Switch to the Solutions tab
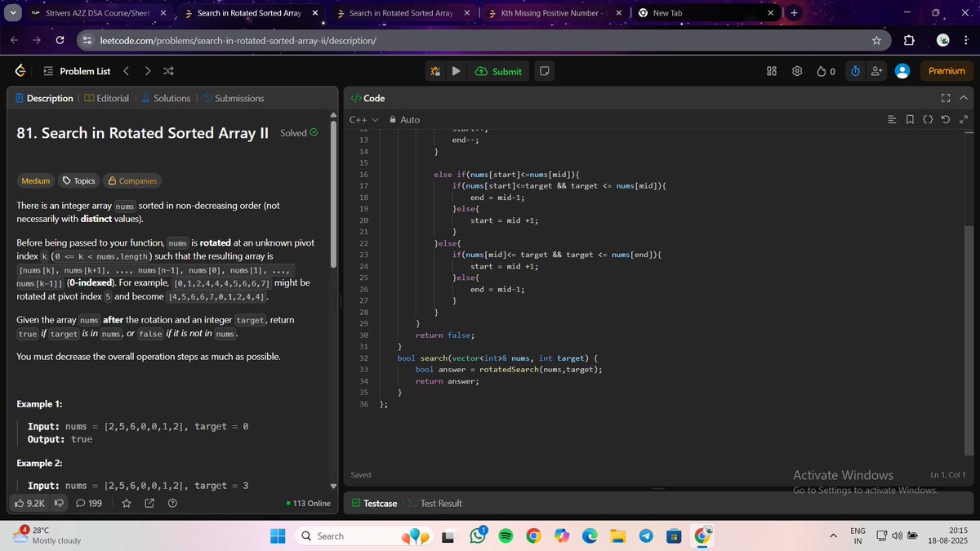 [x=166, y=98]
